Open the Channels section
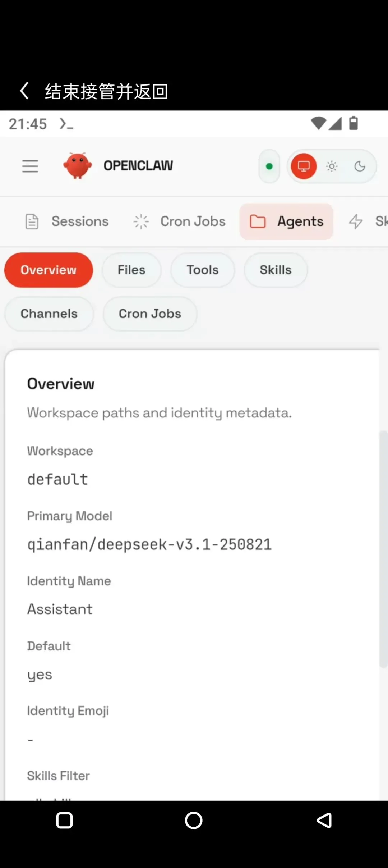The height and width of the screenshot is (868, 388). (x=49, y=314)
